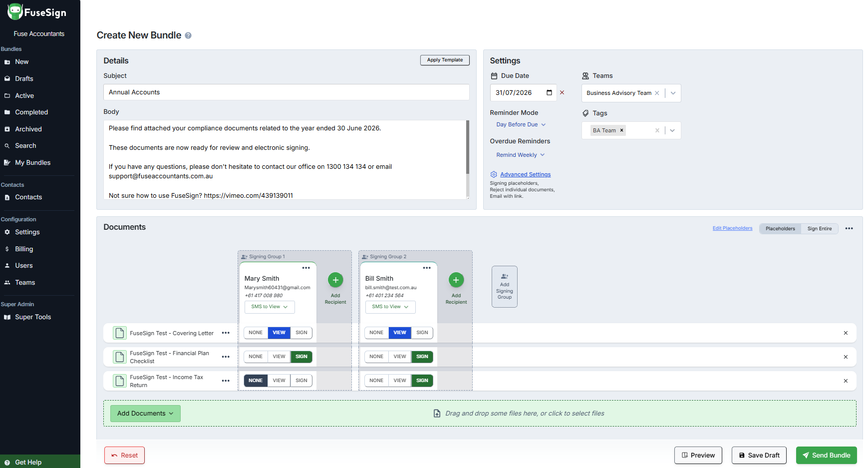Image resolution: width=868 pixels, height=468 pixels.
Task: Expand Remind Weekly overdue dropdown
Action: 521,155
